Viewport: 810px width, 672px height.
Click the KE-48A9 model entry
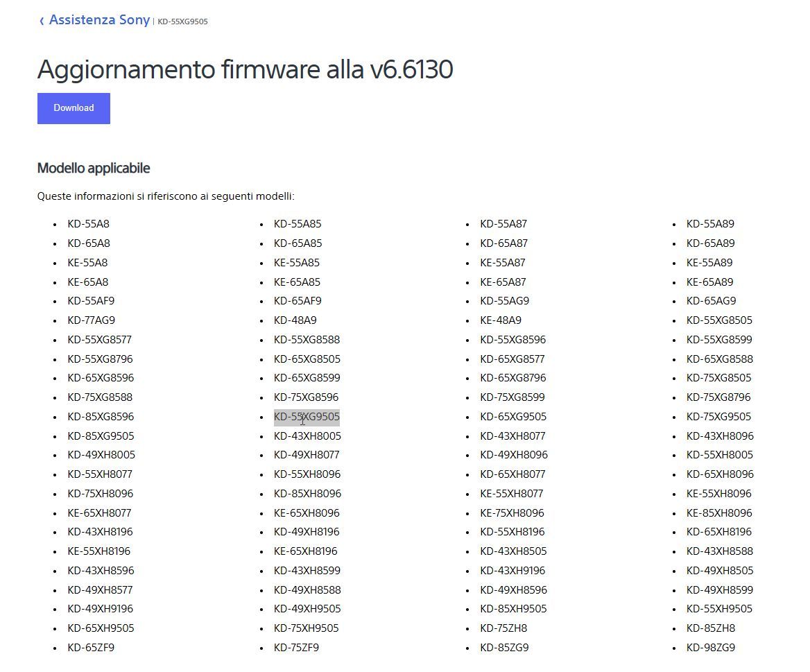tap(501, 320)
